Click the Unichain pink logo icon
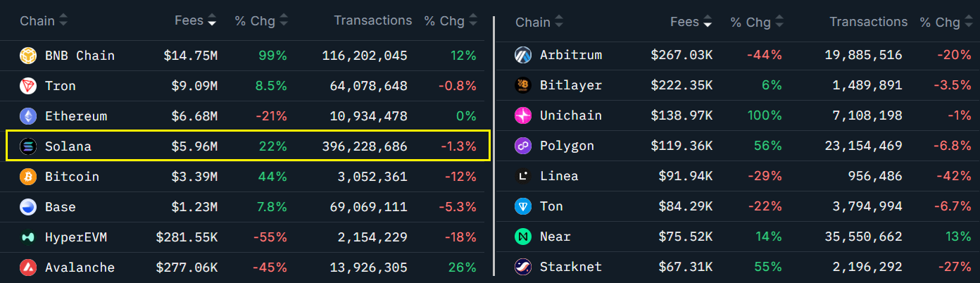Viewport: 980px width, 283px height. pyautogui.click(x=523, y=115)
